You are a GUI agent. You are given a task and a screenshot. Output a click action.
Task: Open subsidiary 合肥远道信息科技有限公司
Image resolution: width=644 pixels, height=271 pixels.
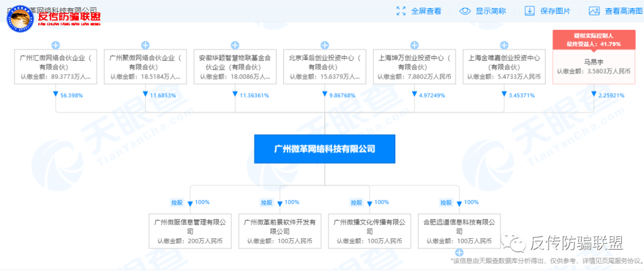point(459,231)
